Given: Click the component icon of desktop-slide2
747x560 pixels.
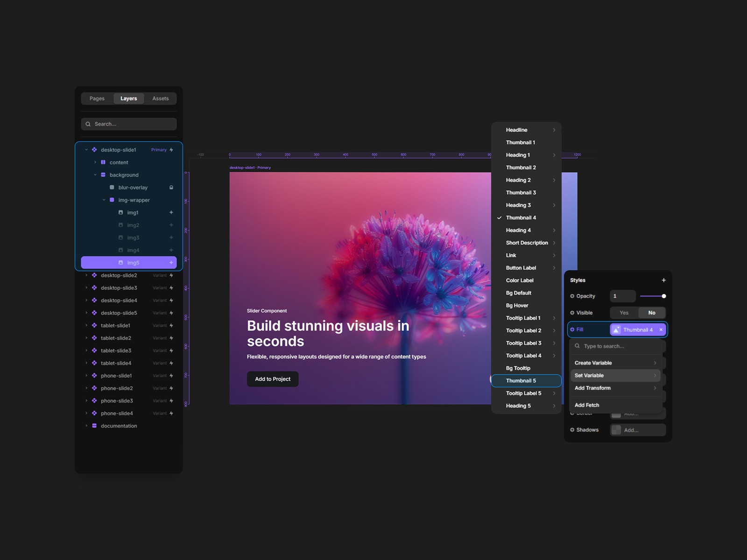Looking at the screenshot, I should click(x=94, y=275).
